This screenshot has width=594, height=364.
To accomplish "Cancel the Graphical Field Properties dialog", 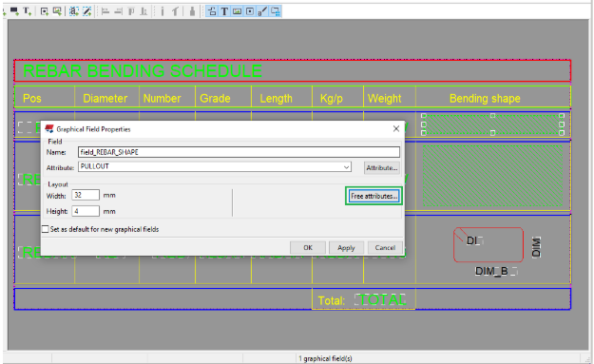I will coord(385,248).
